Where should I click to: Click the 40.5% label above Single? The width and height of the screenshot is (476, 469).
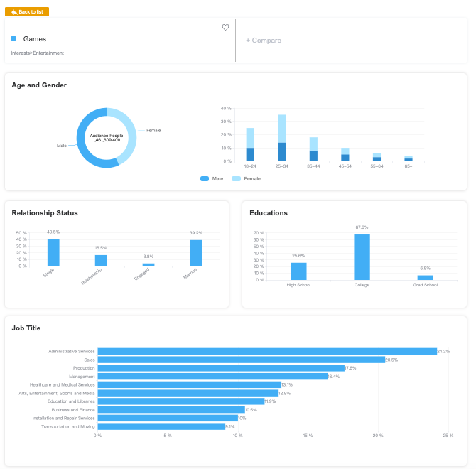click(53, 232)
